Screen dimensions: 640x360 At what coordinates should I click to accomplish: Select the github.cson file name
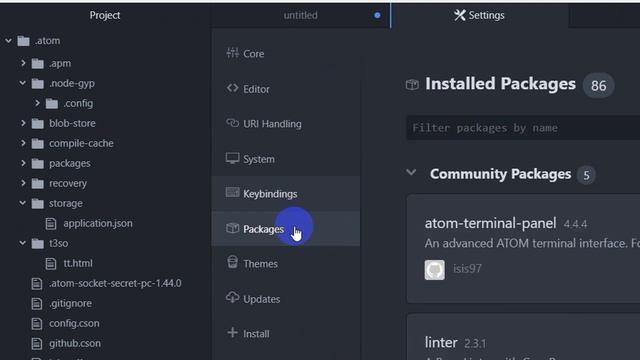75,343
